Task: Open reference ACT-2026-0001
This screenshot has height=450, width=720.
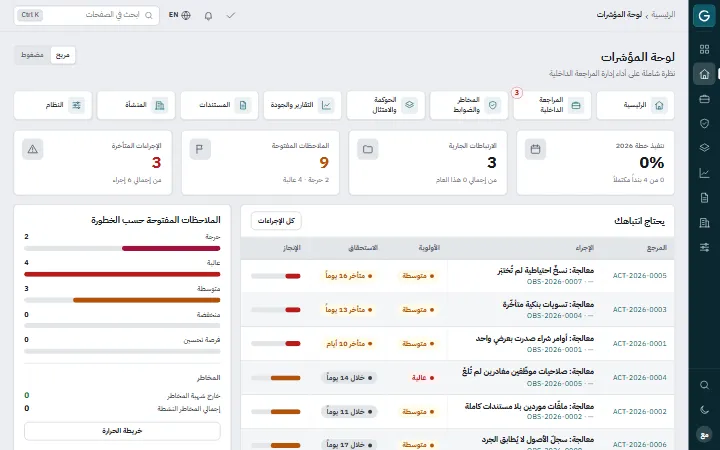Action: tap(639, 343)
